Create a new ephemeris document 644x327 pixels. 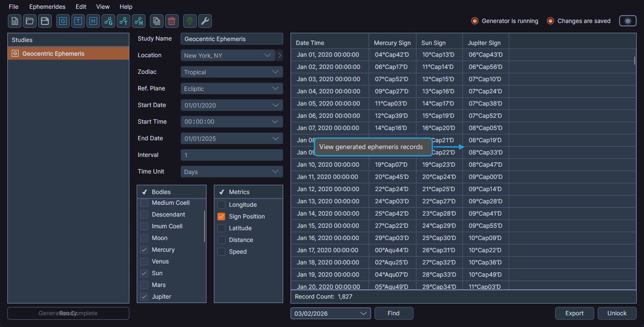pos(14,21)
